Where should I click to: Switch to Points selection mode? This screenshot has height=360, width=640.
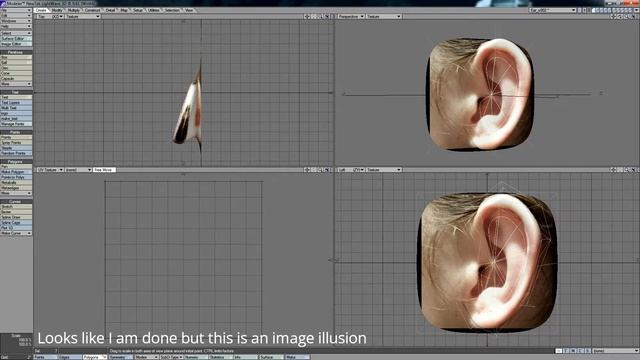click(x=45, y=357)
